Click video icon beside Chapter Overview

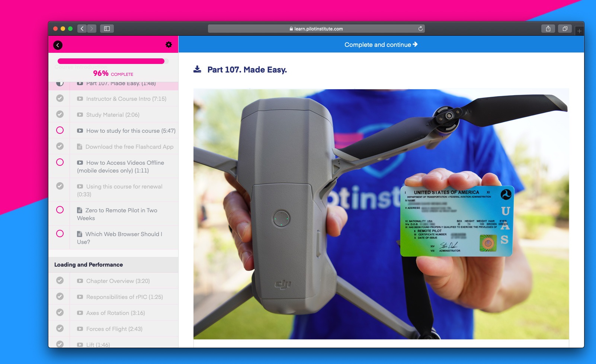[x=80, y=281]
